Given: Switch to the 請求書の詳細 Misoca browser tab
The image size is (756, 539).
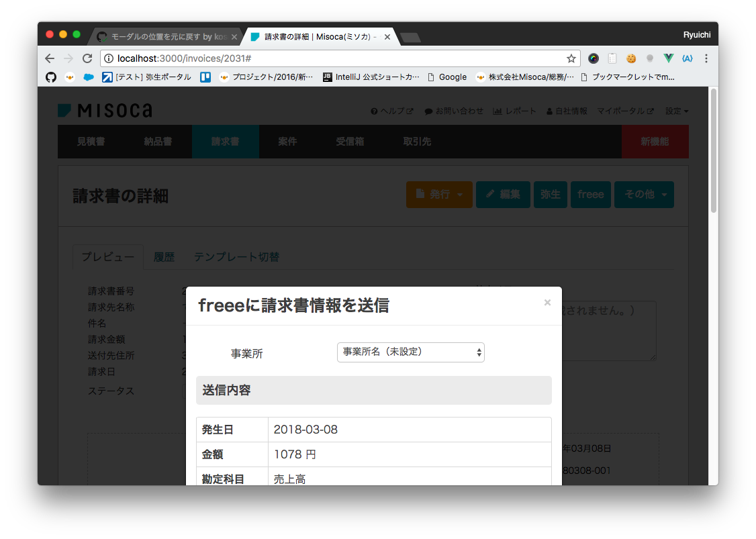Looking at the screenshot, I should click(320, 37).
